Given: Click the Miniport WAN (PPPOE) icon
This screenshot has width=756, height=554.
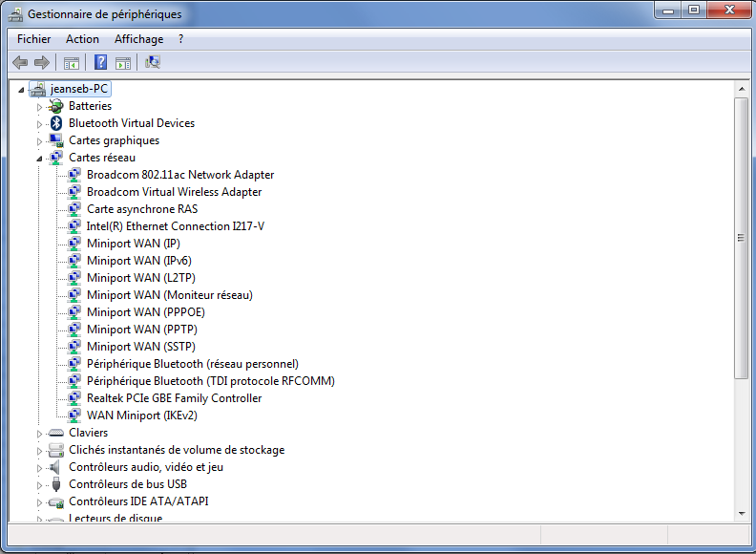Looking at the screenshot, I should (x=74, y=312).
